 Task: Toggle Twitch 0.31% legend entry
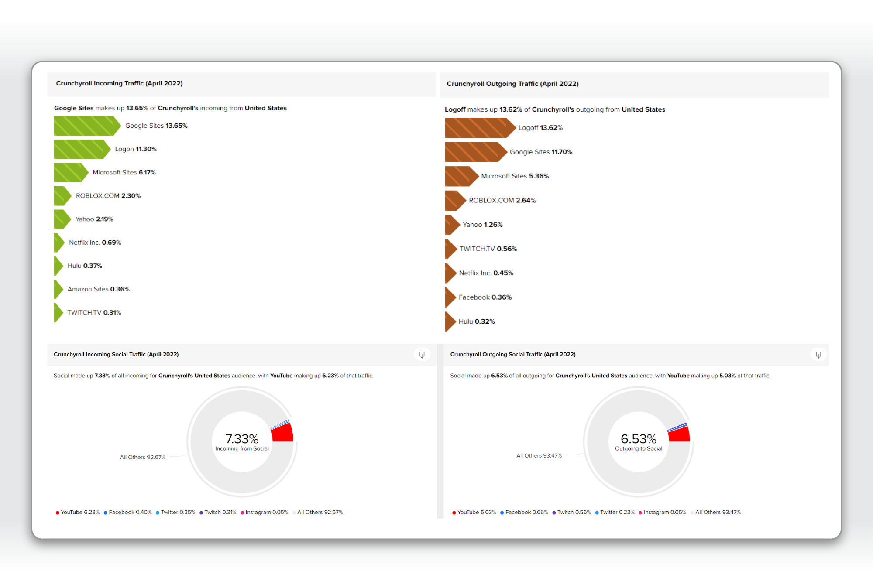(218, 512)
